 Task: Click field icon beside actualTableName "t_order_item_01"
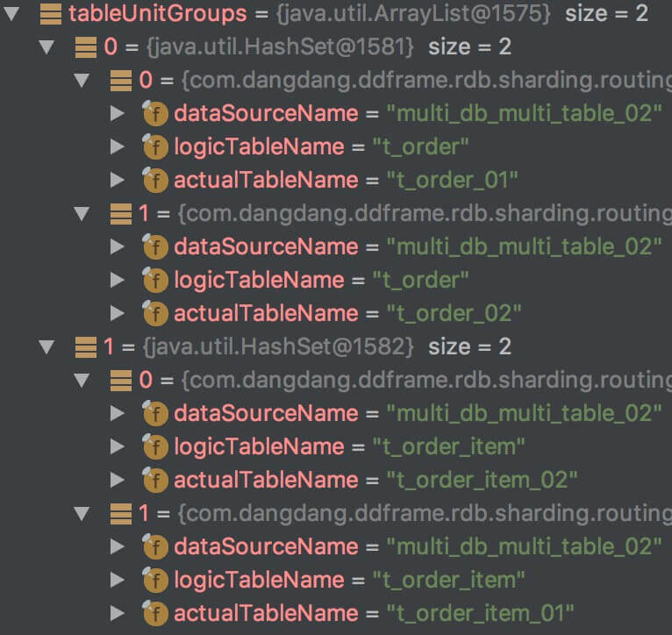click(x=155, y=613)
